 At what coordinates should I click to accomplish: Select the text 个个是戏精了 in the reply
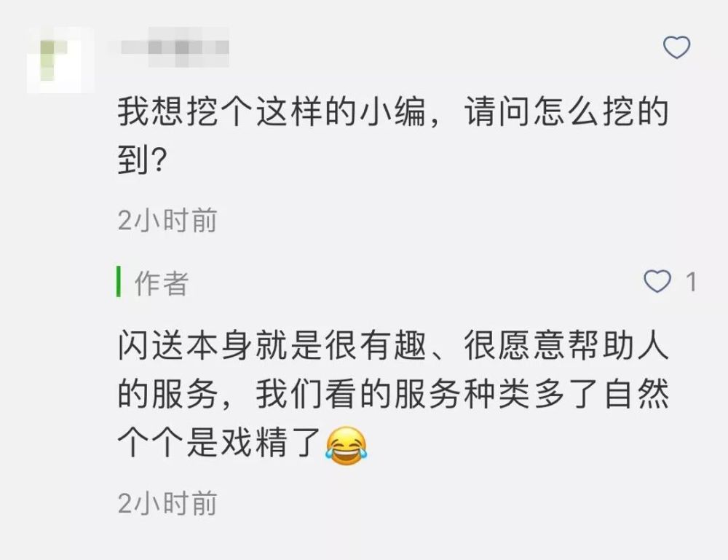(219, 442)
